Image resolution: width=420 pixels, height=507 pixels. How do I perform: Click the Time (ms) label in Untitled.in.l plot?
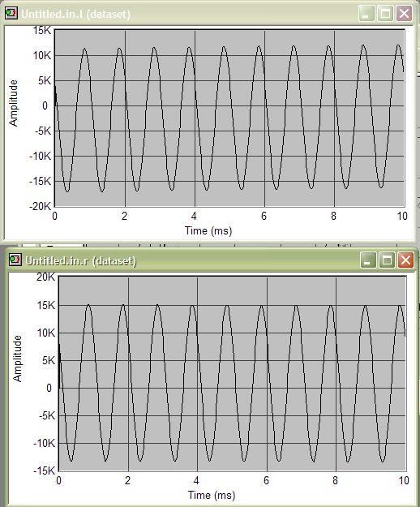208,231
